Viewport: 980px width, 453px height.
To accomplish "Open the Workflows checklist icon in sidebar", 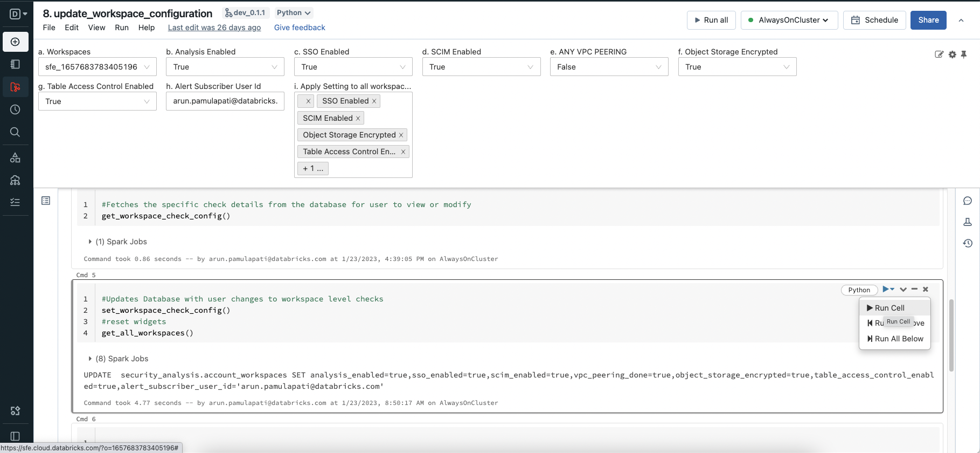I will click(15, 202).
